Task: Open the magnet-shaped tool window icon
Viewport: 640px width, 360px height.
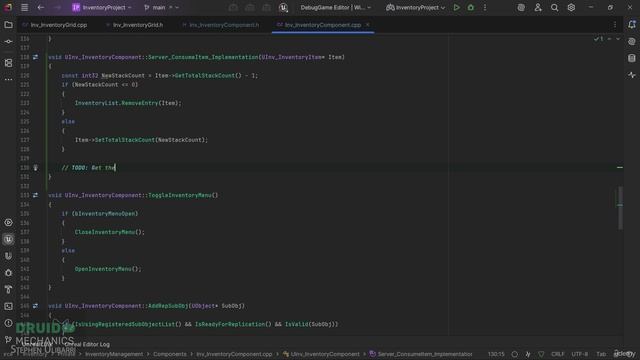Action: (8, 256)
